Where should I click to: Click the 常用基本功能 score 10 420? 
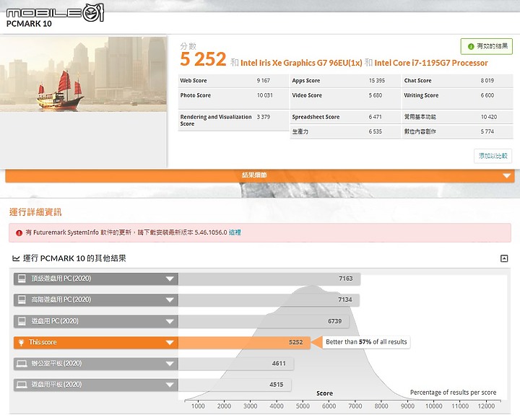coord(489,117)
